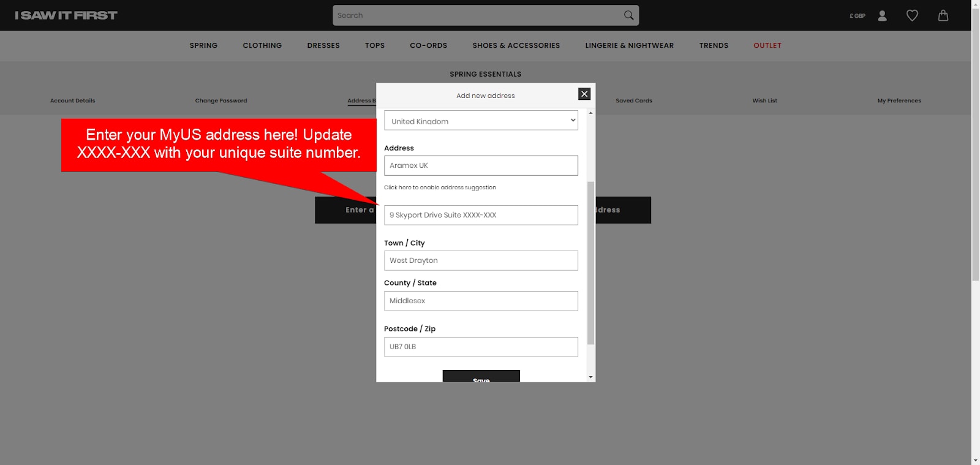Screen dimensions: 980x465
Task: Click the page vertical scrollbar thumb
Action: point(975,145)
